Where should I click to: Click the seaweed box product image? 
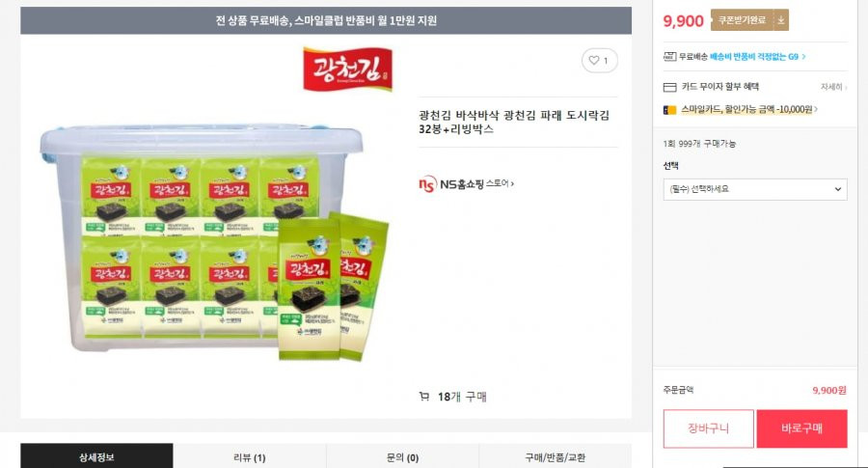214,242
